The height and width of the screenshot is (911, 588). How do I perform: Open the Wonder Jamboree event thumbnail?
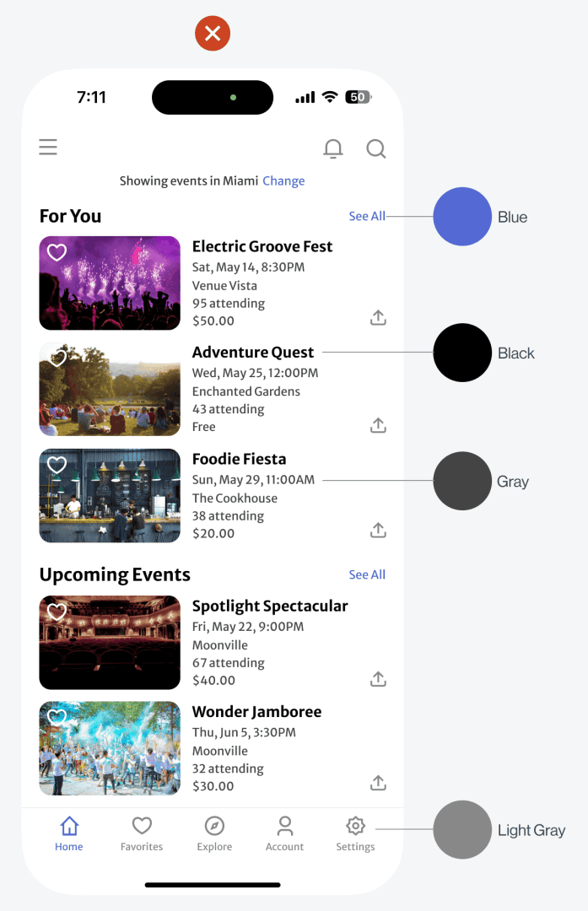click(x=110, y=748)
